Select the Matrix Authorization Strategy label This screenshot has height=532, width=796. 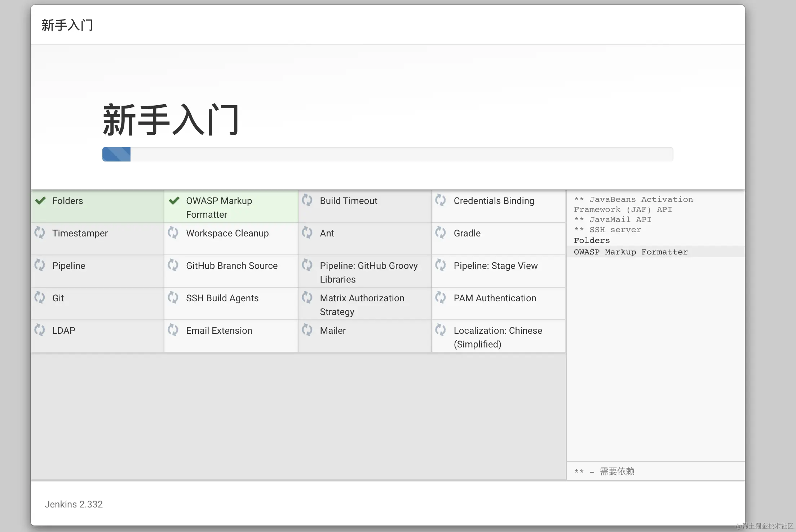[362, 305]
